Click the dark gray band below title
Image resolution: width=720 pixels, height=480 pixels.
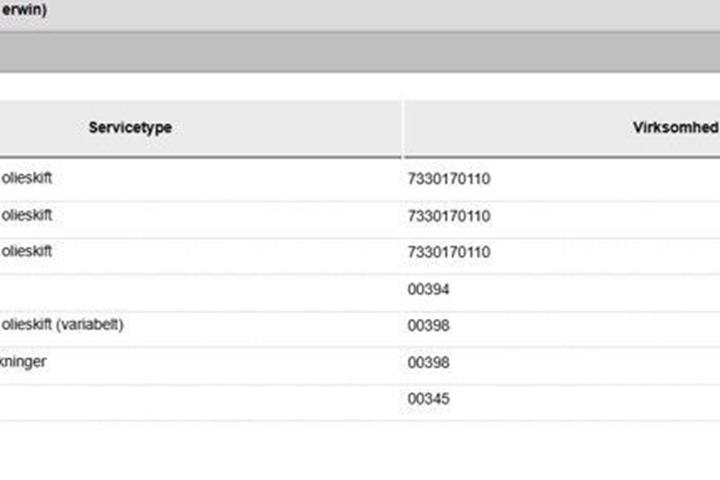(360, 52)
